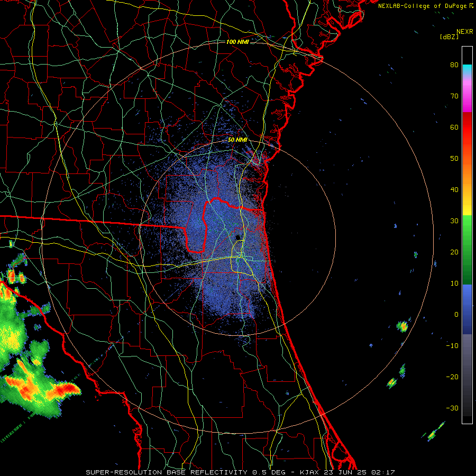Image resolution: width=476 pixels, height=476 pixels.
Task: Select the [dBZ] unit label
Action: pos(449,36)
